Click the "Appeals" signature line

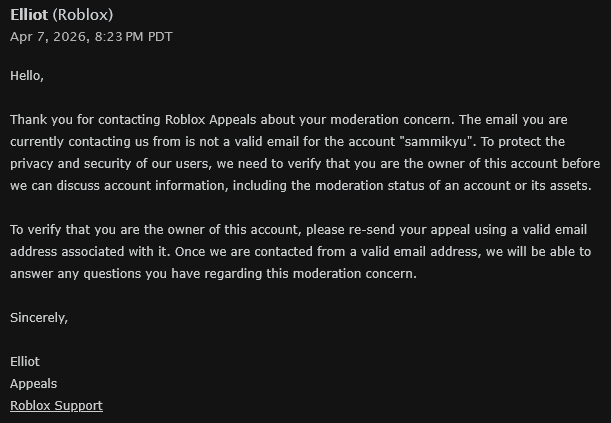[x=33, y=383]
